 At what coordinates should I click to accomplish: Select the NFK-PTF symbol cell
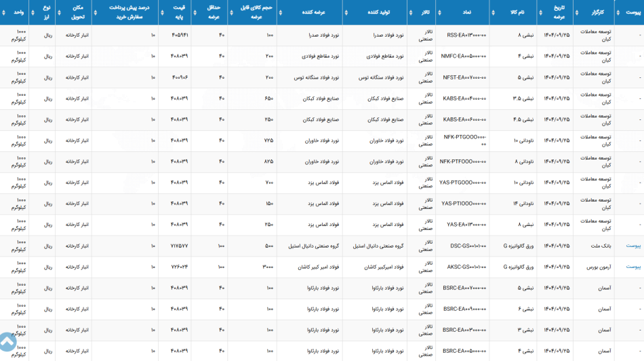[x=463, y=161]
